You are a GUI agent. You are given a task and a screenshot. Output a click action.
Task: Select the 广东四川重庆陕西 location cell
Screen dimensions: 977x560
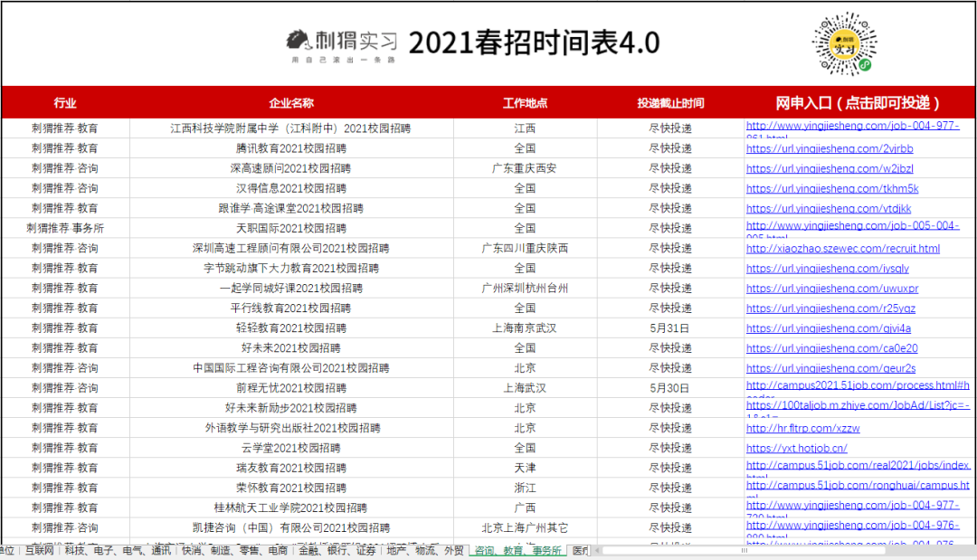[x=525, y=248]
